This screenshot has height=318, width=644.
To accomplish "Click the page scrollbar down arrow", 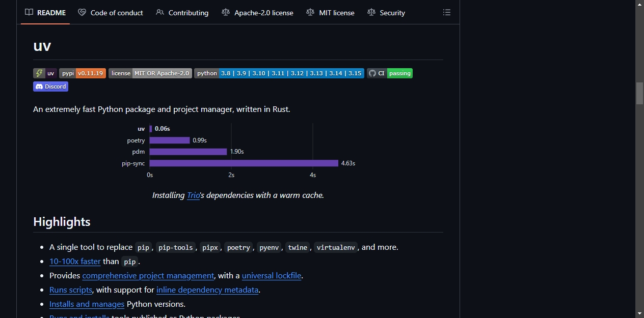I will click(640, 313).
